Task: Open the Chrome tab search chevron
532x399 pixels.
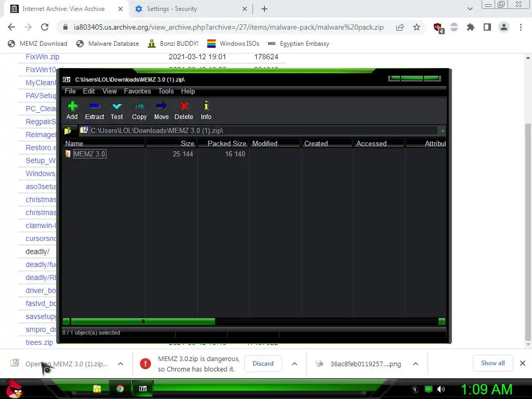Action: click(470, 9)
